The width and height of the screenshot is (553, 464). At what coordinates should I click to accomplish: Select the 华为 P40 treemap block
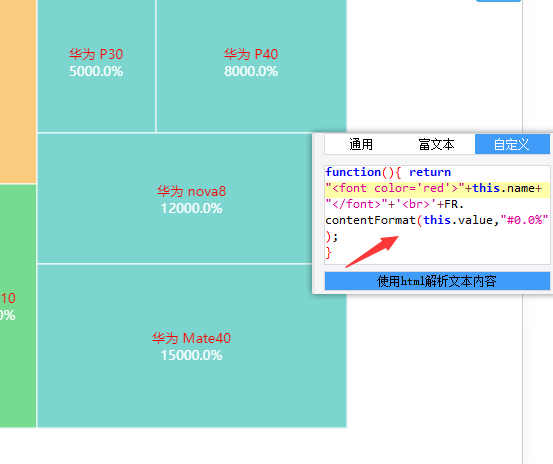coord(251,66)
